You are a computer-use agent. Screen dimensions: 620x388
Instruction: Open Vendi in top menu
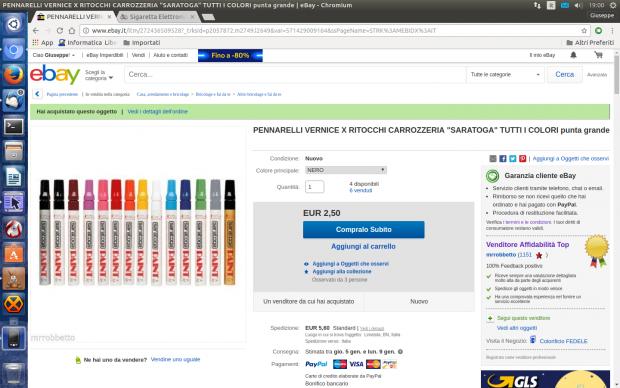coord(138,55)
